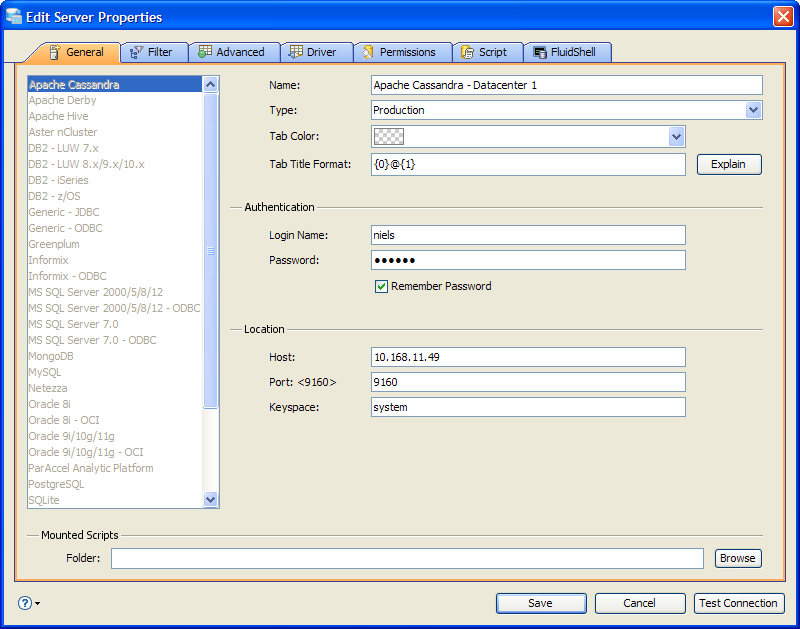
Task: Expand the Tab Color dropdown arrow
Action: [x=677, y=137]
